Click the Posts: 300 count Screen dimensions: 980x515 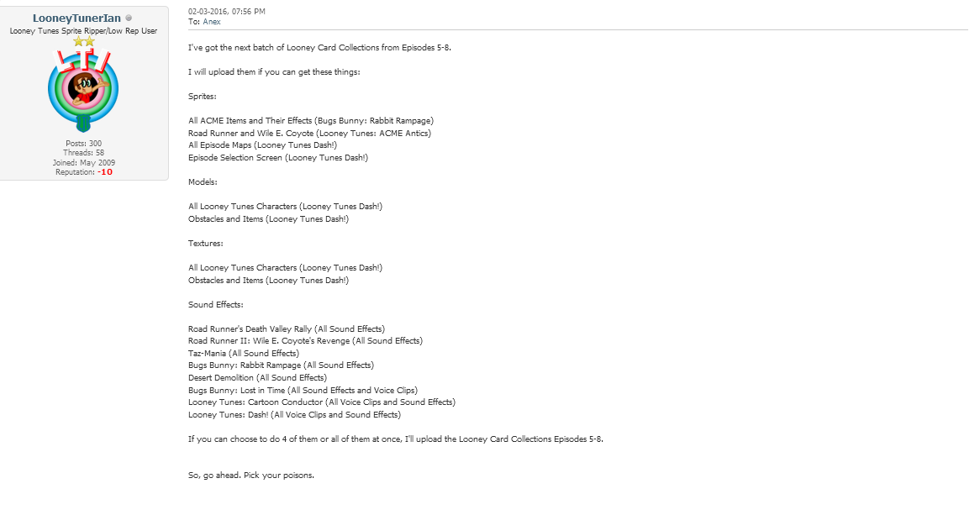84,143
